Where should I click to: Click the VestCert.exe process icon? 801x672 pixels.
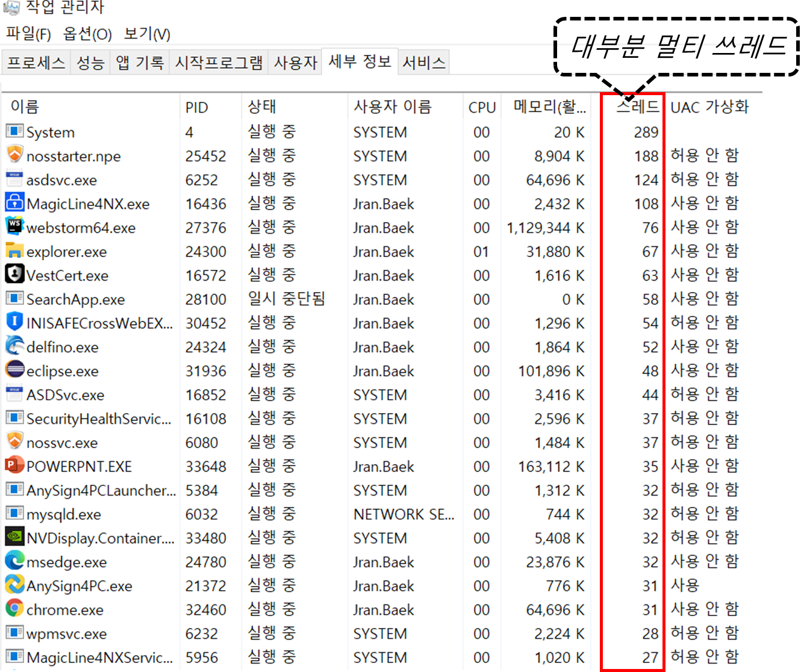pyautogui.click(x=14, y=274)
